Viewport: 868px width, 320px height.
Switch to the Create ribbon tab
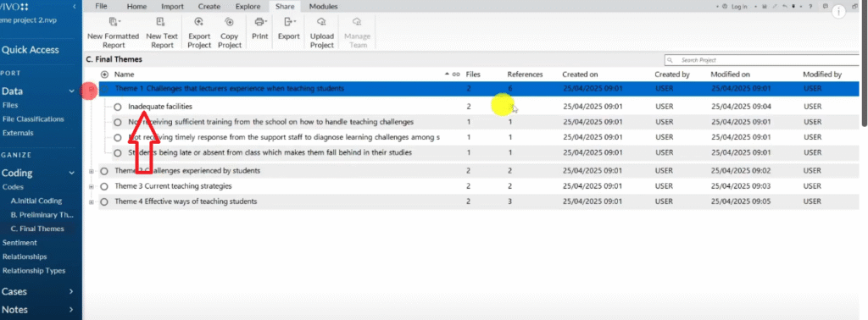click(209, 7)
